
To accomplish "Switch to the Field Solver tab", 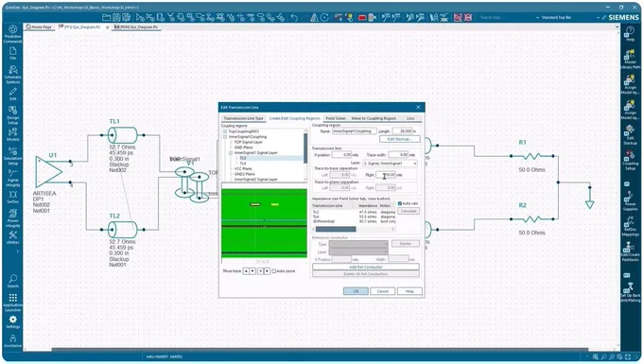I will (x=336, y=118).
